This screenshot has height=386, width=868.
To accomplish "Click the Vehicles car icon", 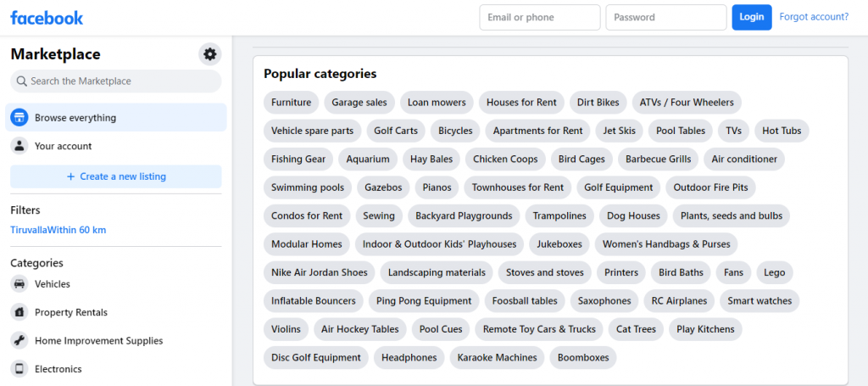I will pyautogui.click(x=19, y=284).
